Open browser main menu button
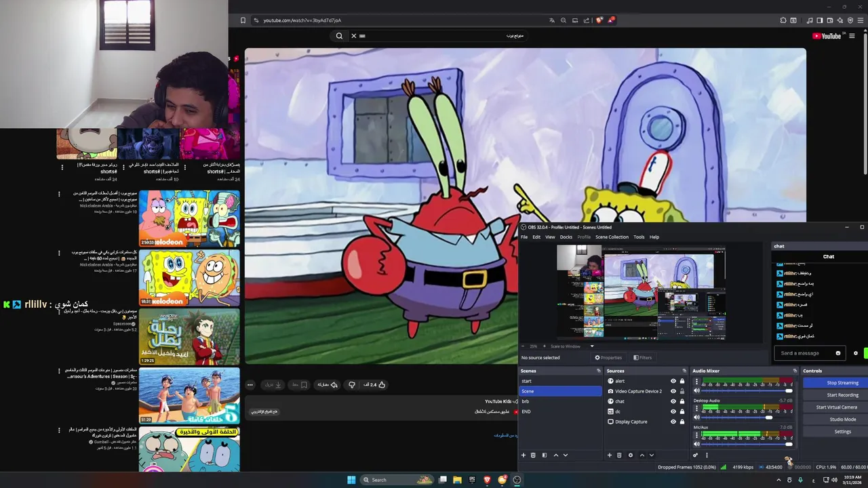This screenshot has height=488, width=868. tap(860, 20)
